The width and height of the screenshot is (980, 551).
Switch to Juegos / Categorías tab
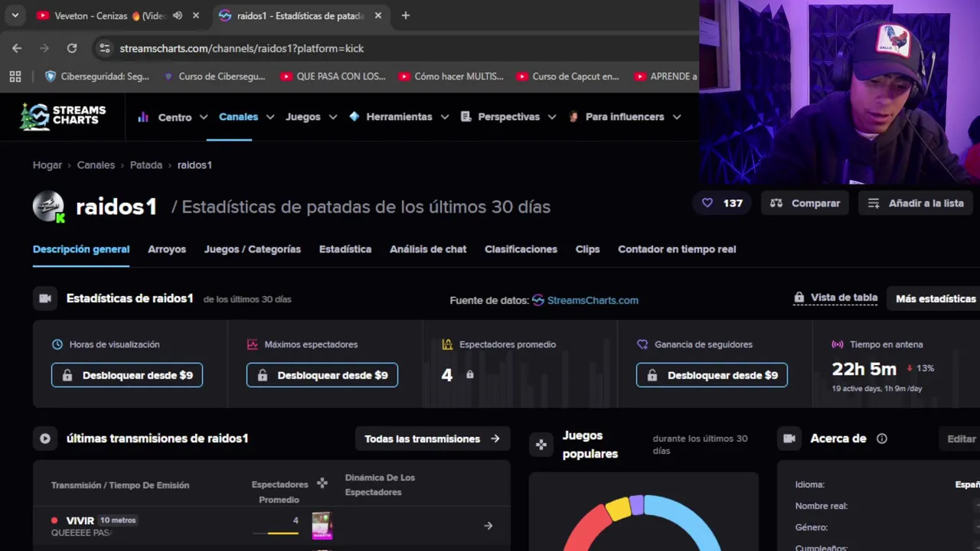(x=252, y=249)
